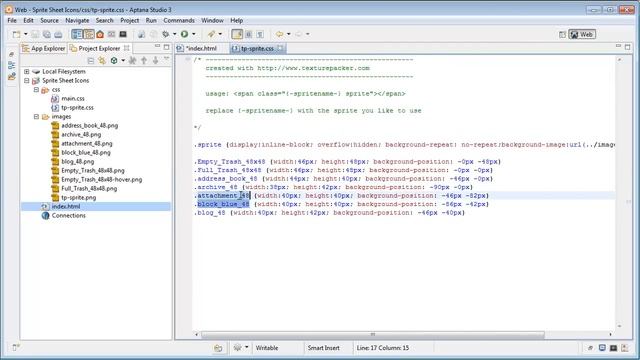
Task: Close the tp-sprite.css editor tab
Action: pos(280,48)
